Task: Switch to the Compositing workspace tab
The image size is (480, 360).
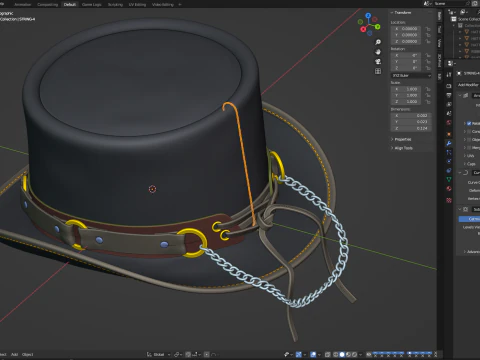Action: tap(47, 4)
